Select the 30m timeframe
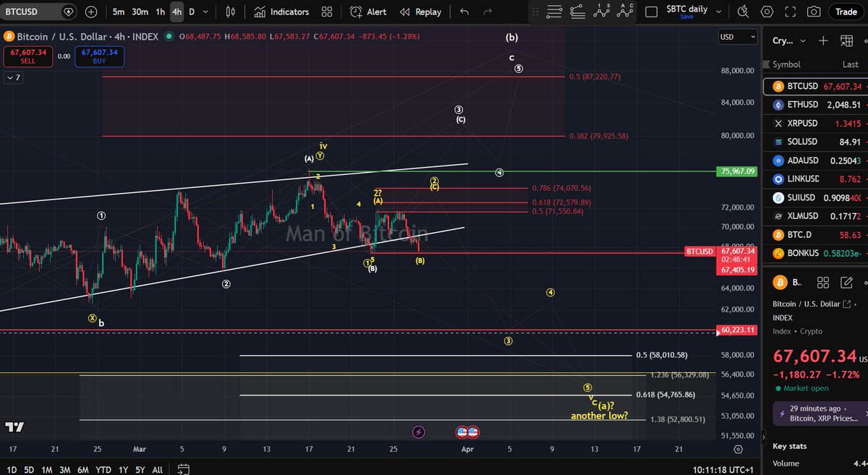 (140, 12)
